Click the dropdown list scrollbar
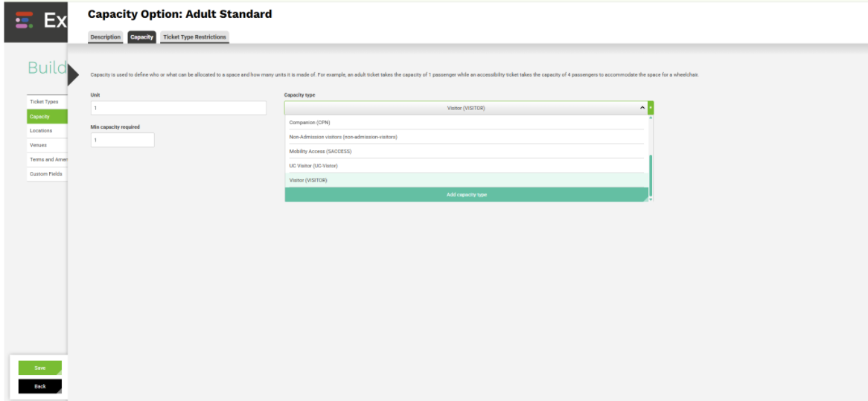The width and height of the screenshot is (868, 401). point(651,176)
